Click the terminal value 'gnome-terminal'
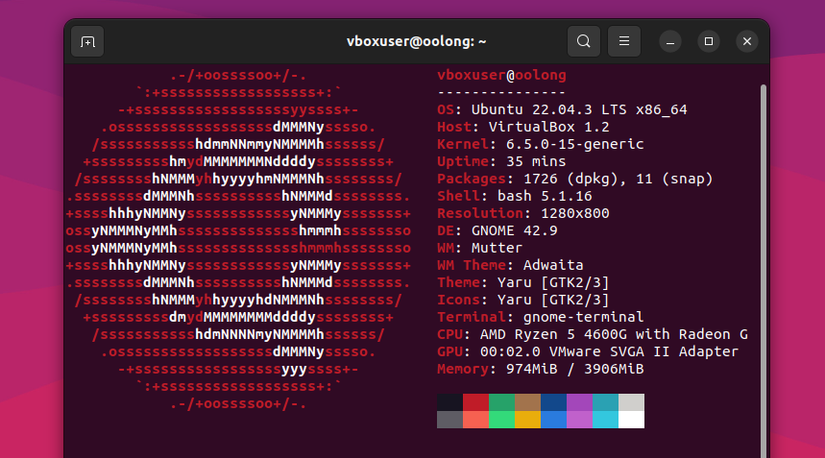 (583, 317)
